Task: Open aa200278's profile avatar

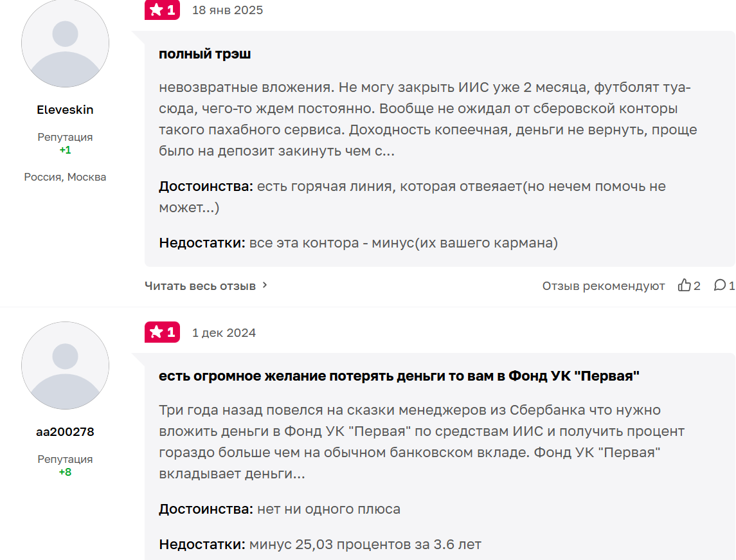Action: point(65,365)
